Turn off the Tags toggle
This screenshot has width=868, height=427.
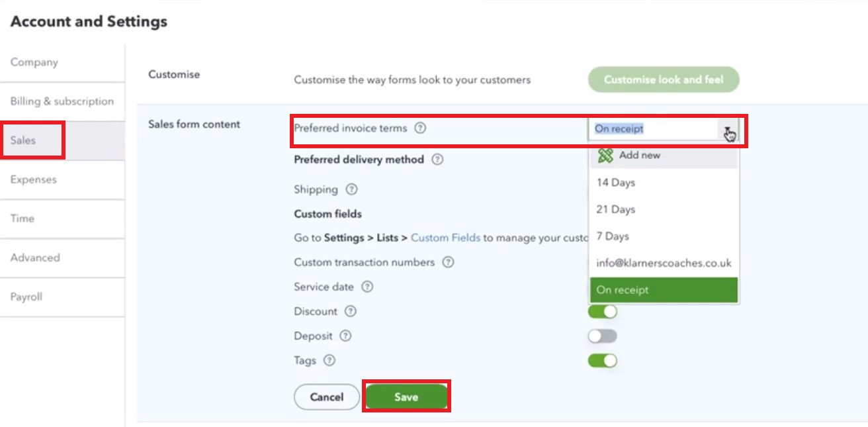[602, 361]
